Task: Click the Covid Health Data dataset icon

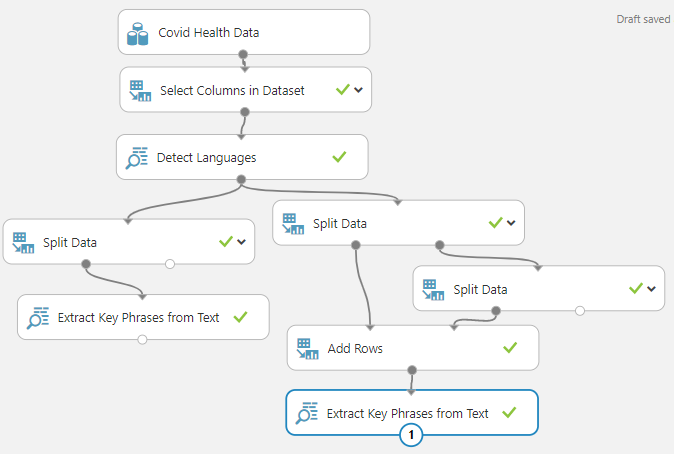Action: (137, 34)
